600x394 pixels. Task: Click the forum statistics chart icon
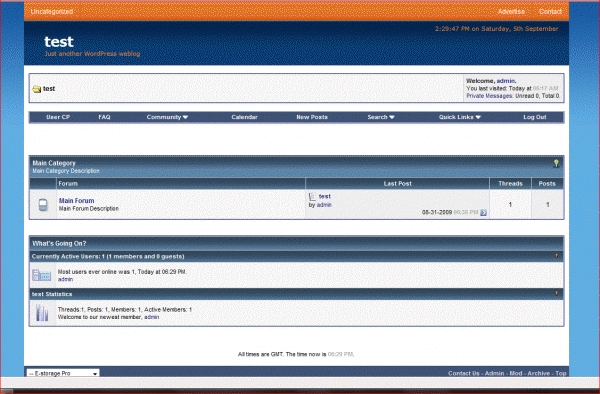click(42, 313)
